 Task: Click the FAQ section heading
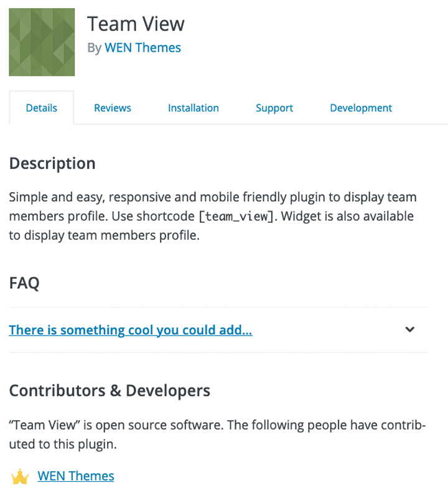pyautogui.click(x=24, y=283)
